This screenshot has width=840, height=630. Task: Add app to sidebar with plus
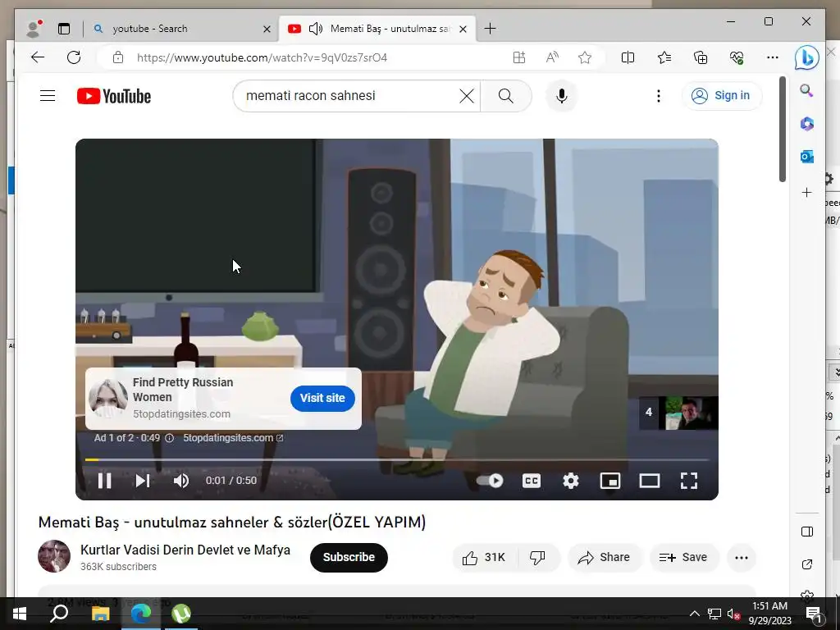[807, 192]
